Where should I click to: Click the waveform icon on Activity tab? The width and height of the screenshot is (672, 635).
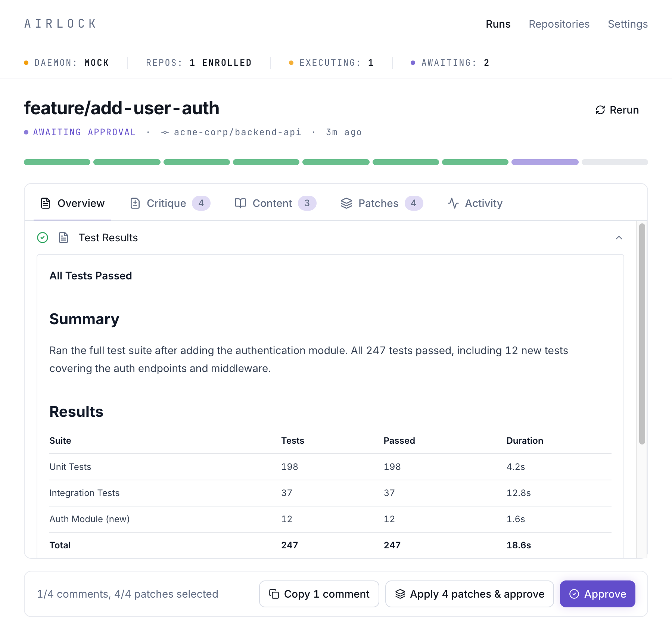453,203
